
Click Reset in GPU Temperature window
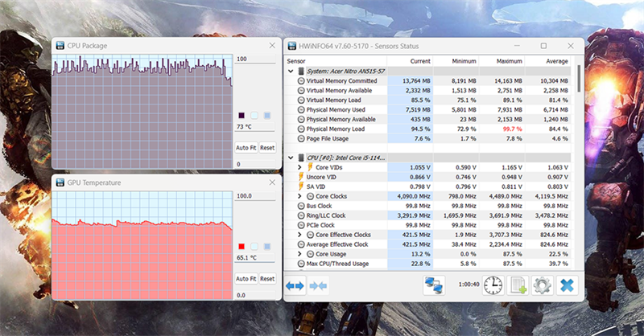(267, 279)
